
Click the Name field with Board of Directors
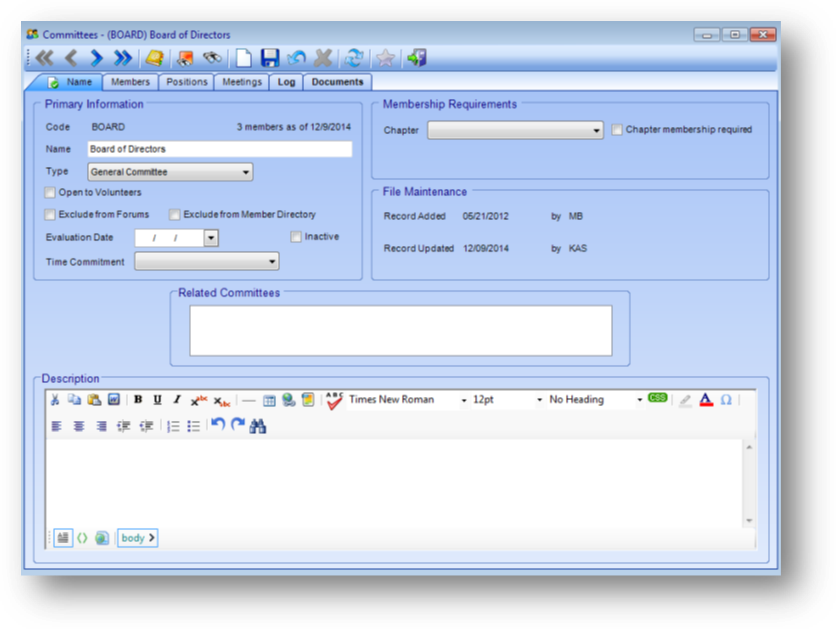[220, 149]
